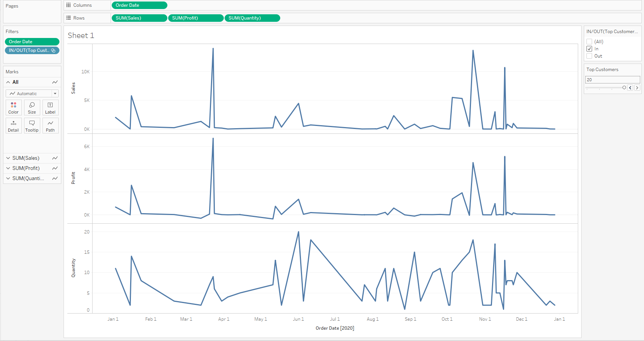Open the Label marks card
The image size is (644, 341).
coord(50,108)
